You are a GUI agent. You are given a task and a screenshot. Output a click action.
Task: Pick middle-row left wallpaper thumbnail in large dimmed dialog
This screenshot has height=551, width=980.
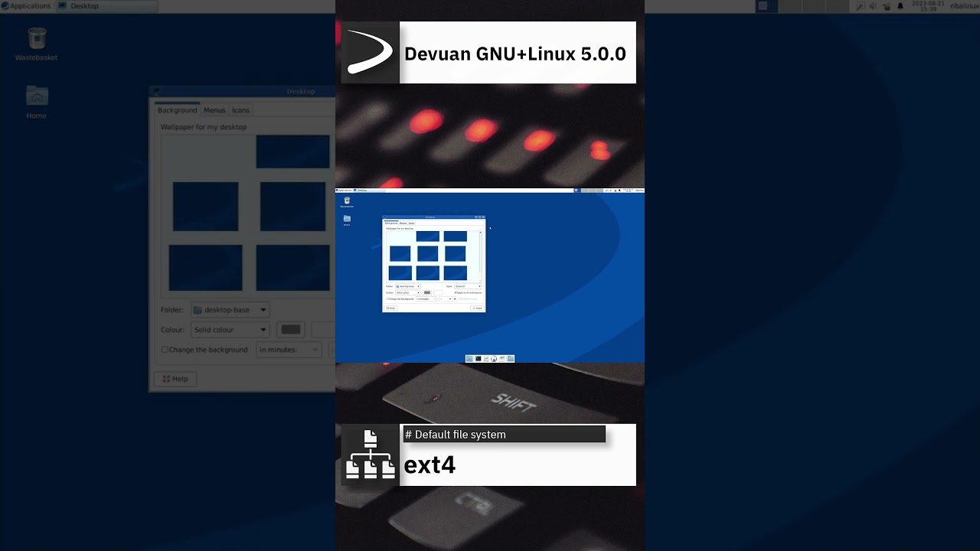tap(205, 207)
